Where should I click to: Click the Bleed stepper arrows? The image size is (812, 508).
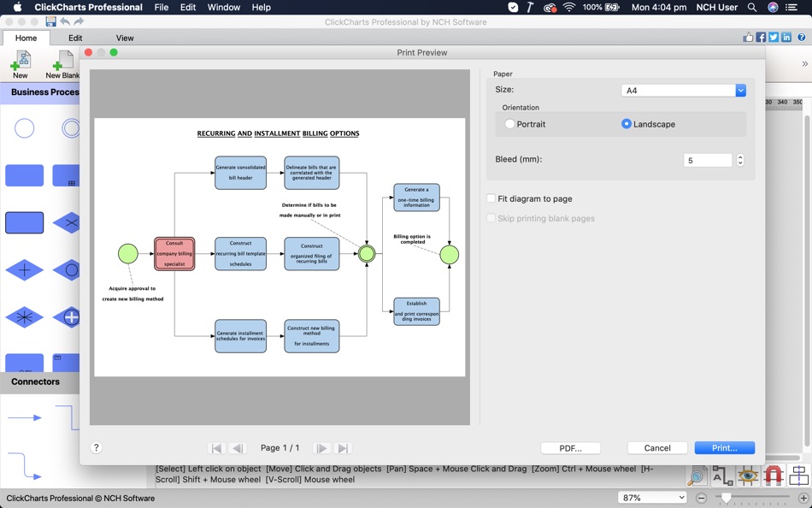click(x=740, y=160)
